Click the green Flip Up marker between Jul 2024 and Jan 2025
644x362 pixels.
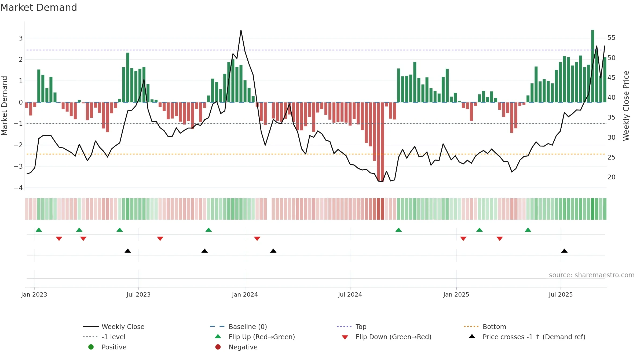398,230
